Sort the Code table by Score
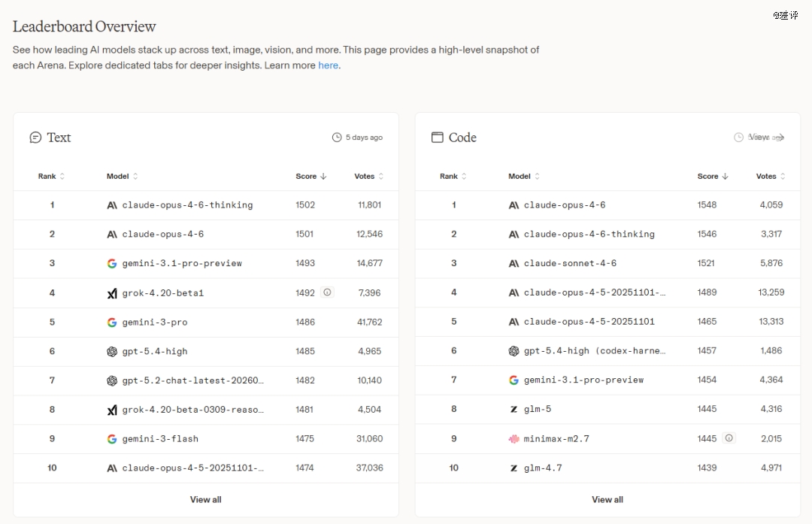Screen dimensions: 812x524 tap(712, 177)
